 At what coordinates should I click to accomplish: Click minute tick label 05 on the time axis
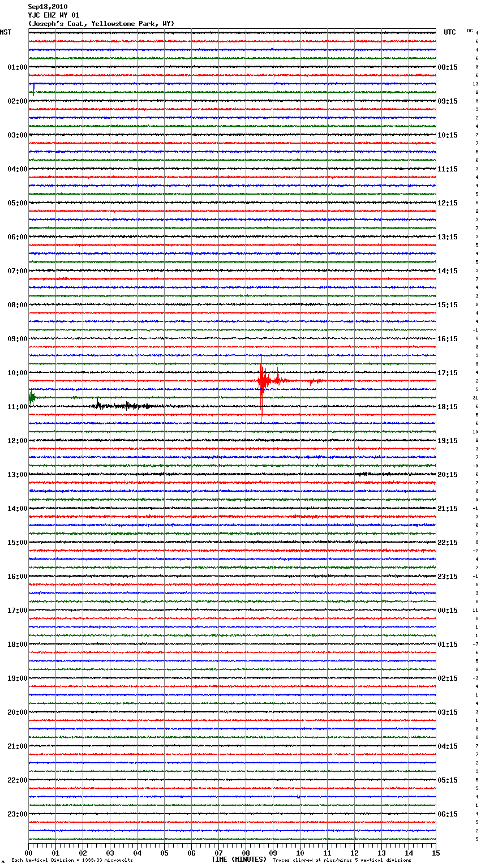[x=164, y=853]
